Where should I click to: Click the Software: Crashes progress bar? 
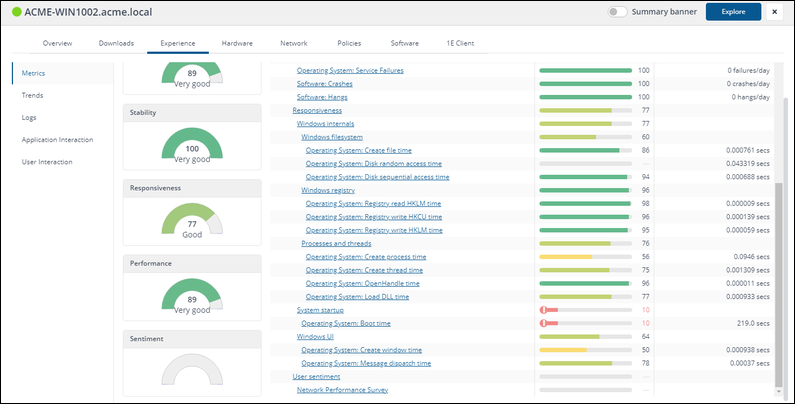[585, 84]
